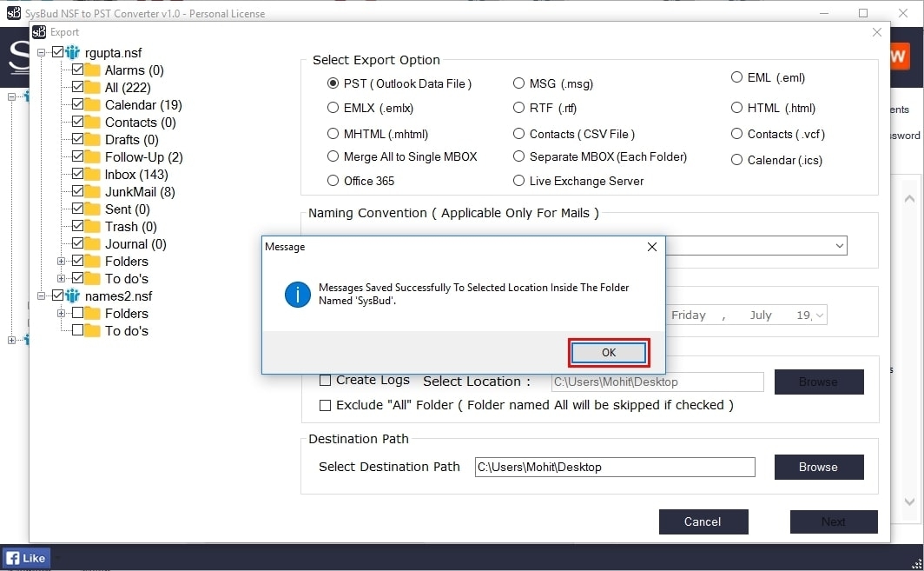
Task: Collapse the names2.nsf tree node
Action: [42, 295]
